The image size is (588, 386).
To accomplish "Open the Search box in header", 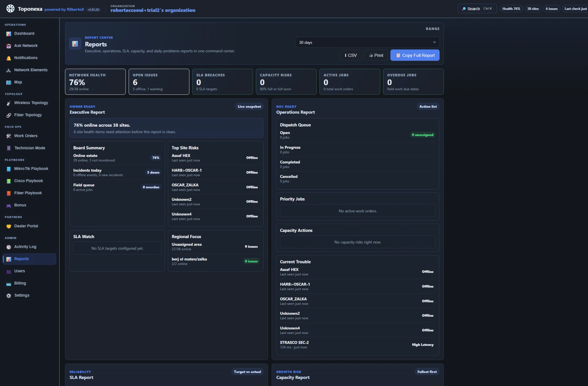I will point(477,9).
